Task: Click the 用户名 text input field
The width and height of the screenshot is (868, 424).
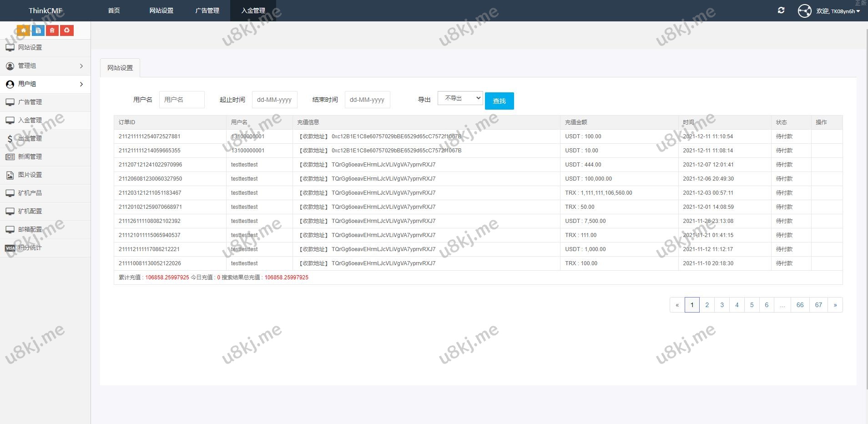Action: pyautogui.click(x=182, y=100)
